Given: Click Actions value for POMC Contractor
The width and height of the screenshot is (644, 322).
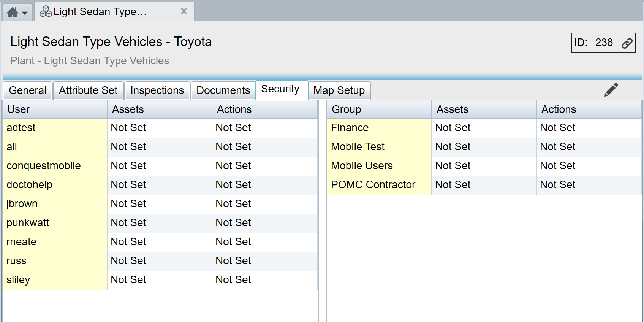Looking at the screenshot, I should [x=589, y=185].
